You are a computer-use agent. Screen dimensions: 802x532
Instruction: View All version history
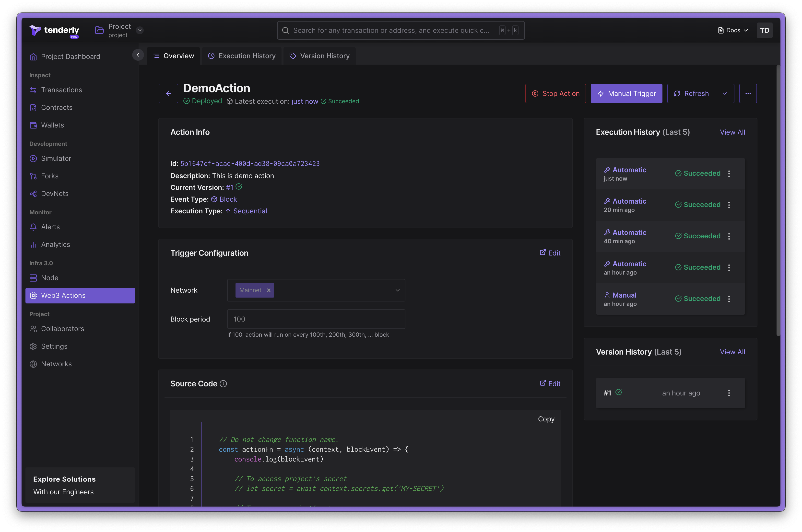[732, 352]
